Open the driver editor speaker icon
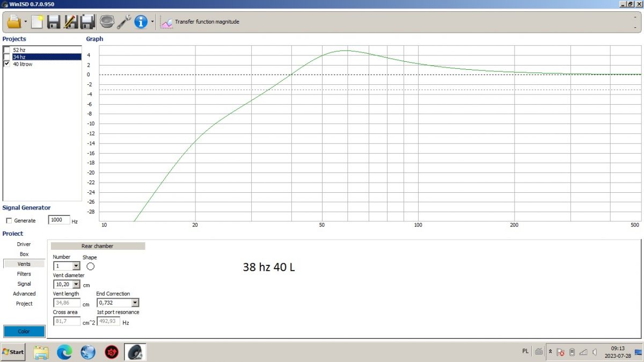This screenshot has height=362, width=644. pos(107,22)
